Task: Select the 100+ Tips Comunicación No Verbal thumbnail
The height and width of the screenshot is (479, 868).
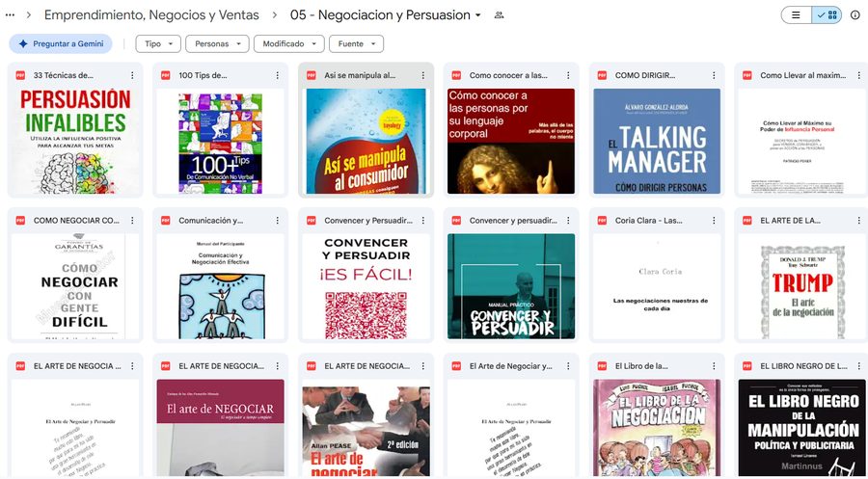Action: click(220, 141)
